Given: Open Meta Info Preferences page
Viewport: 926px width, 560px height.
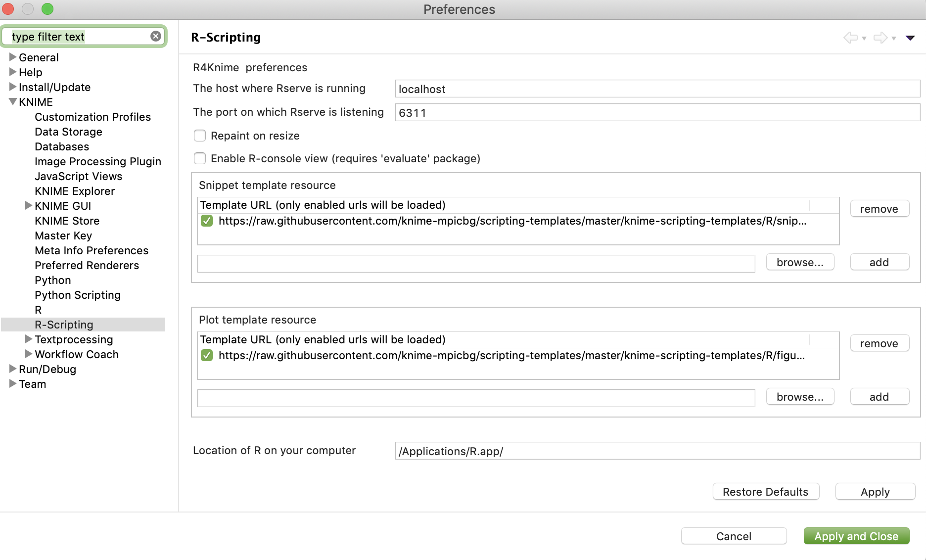Looking at the screenshot, I should (92, 250).
